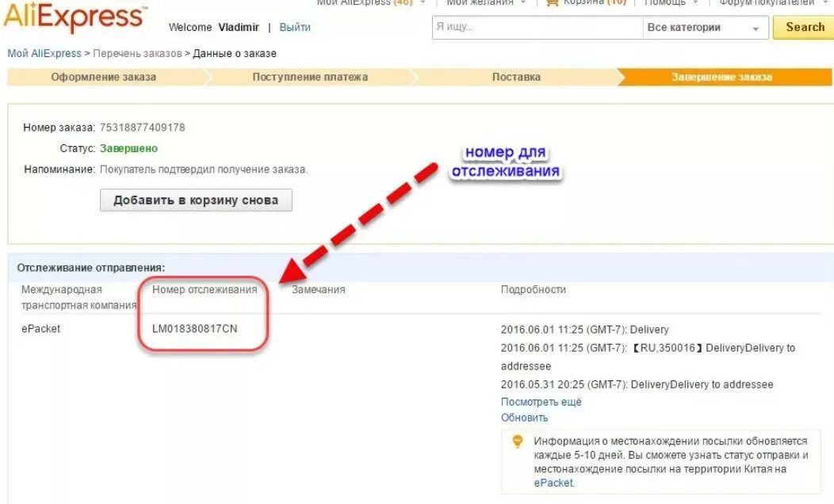Screen dimensions: 834x504
Task: Click the Данные о заказе breadcrumb text
Action: tap(235, 53)
